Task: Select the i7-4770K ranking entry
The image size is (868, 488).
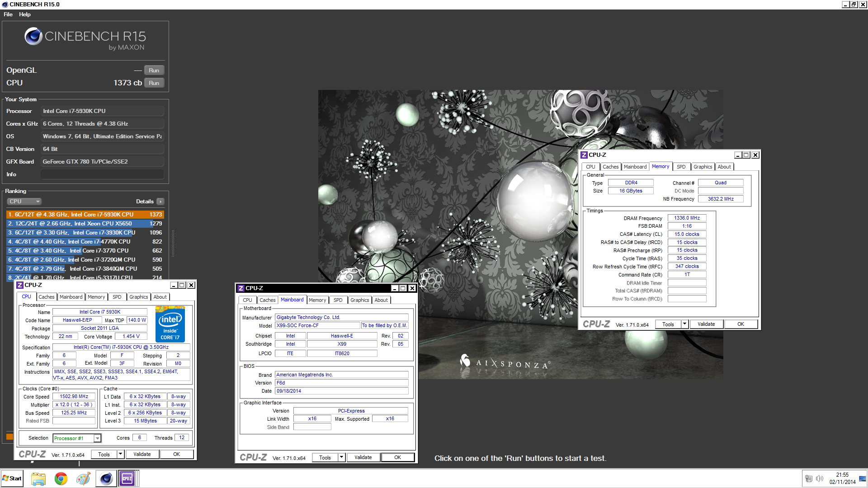Action: (85, 242)
